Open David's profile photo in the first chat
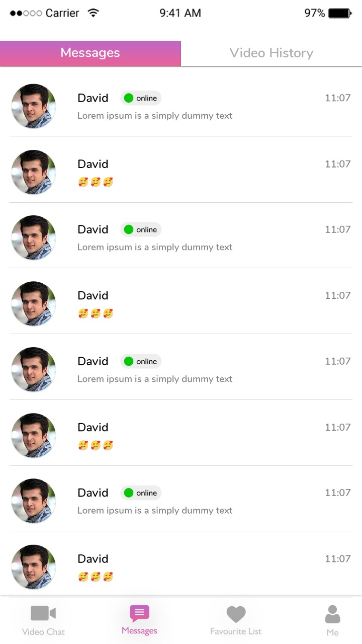The image size is (362, 644). tap(34, 106)
